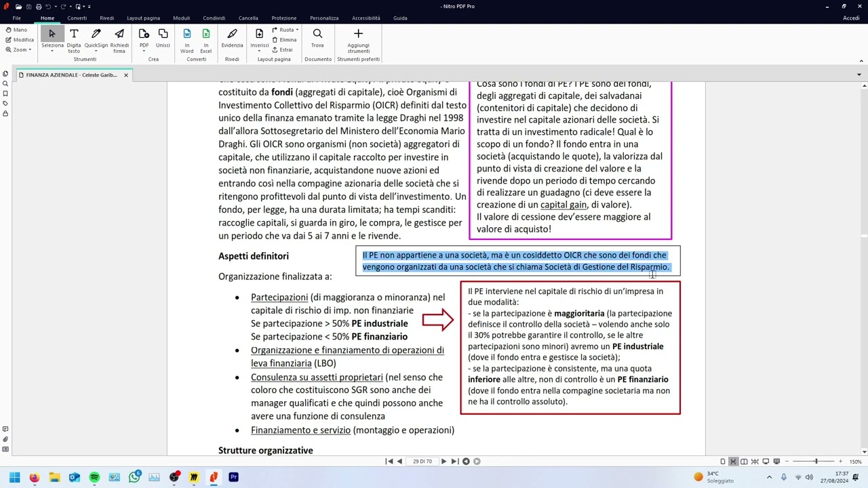Select single page view in status bar

point(723,462)
